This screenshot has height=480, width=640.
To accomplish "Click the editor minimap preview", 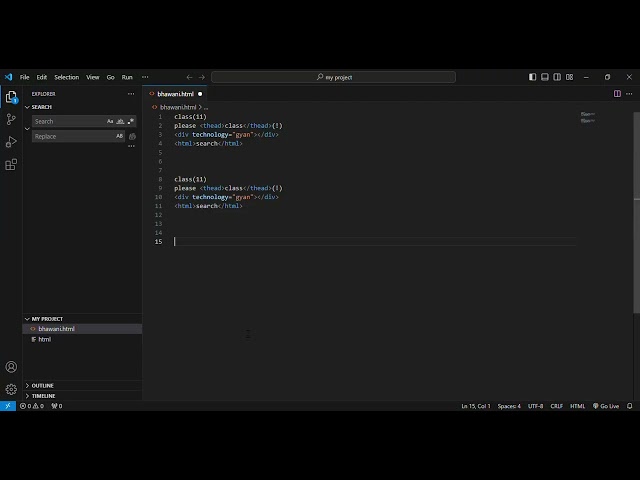I will tap(588, 118).
